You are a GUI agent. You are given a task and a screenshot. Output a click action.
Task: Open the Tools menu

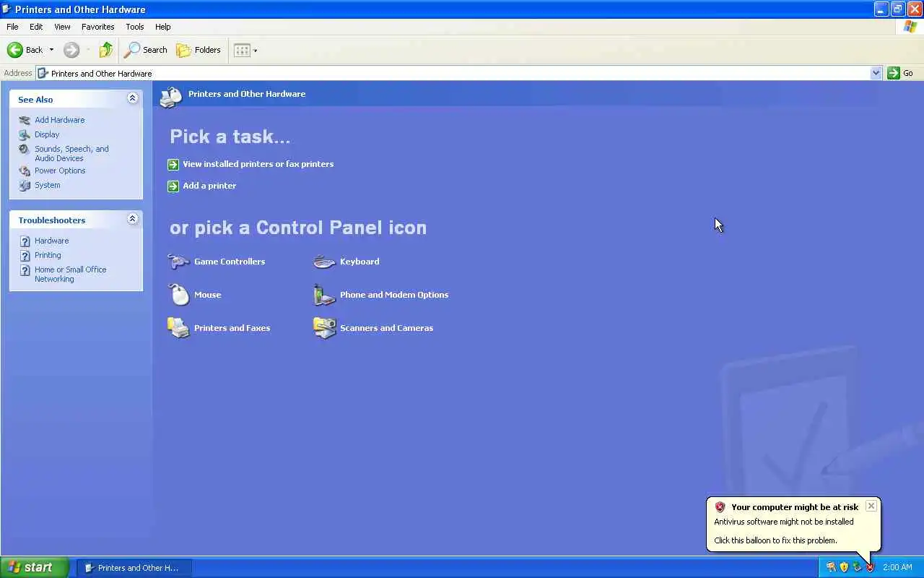point(135,27)
